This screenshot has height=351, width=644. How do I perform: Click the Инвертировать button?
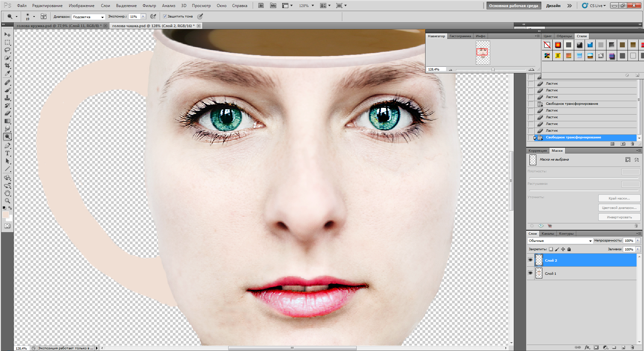tap(619, 217)
